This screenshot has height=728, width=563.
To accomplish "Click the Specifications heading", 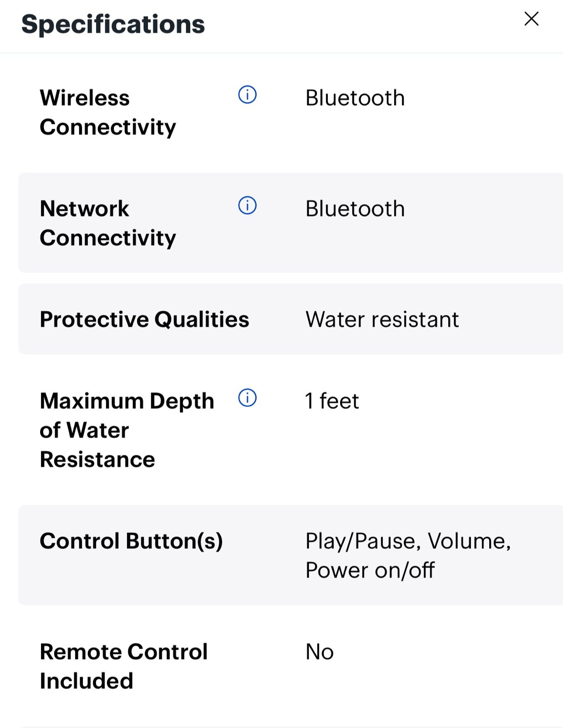I will [113, 24].
